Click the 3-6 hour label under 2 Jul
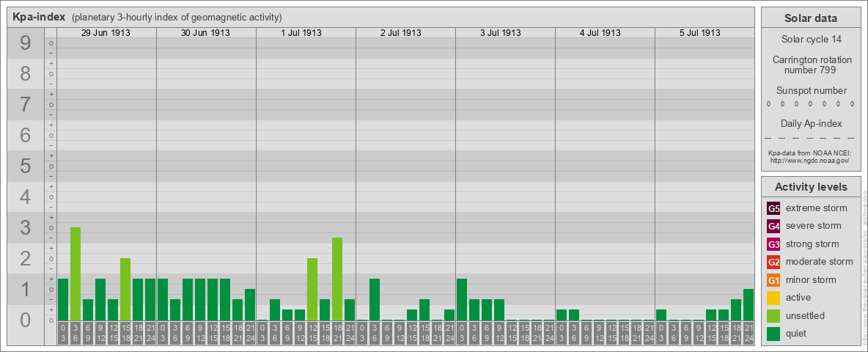The height and width of the screenshot is (352, 868). (x=375, y=333)
